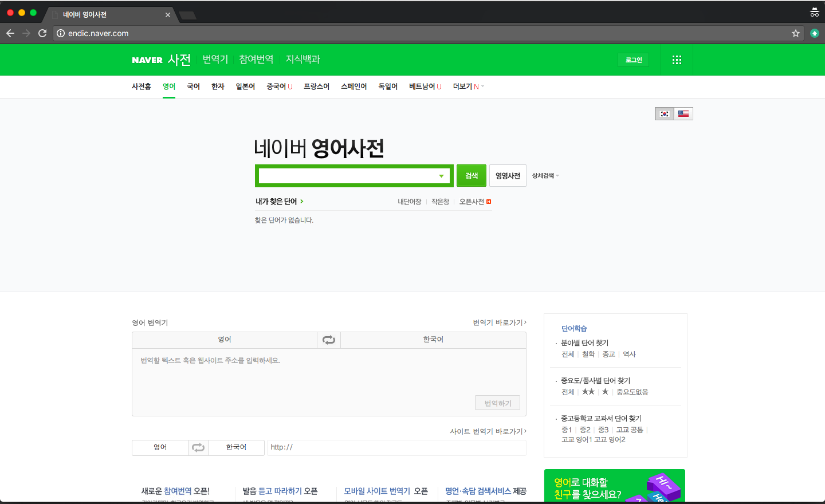The height and width of the screenshot is (504, 825).
Task: Open the 프랑스어 dictionary tab
Action: [316, 86]
